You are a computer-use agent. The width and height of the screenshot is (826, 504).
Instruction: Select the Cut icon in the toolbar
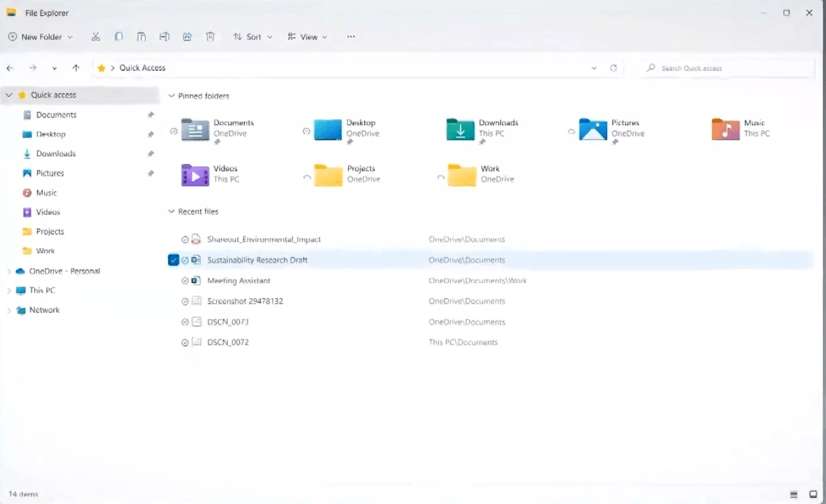pos(95,36)
